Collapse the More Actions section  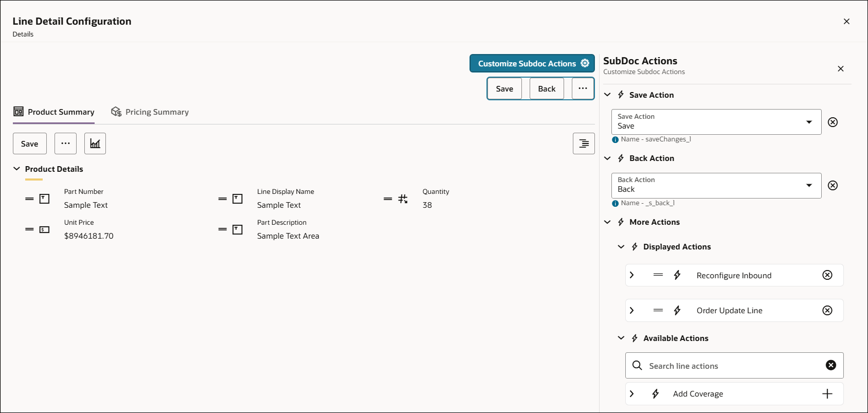pos(607,222)
